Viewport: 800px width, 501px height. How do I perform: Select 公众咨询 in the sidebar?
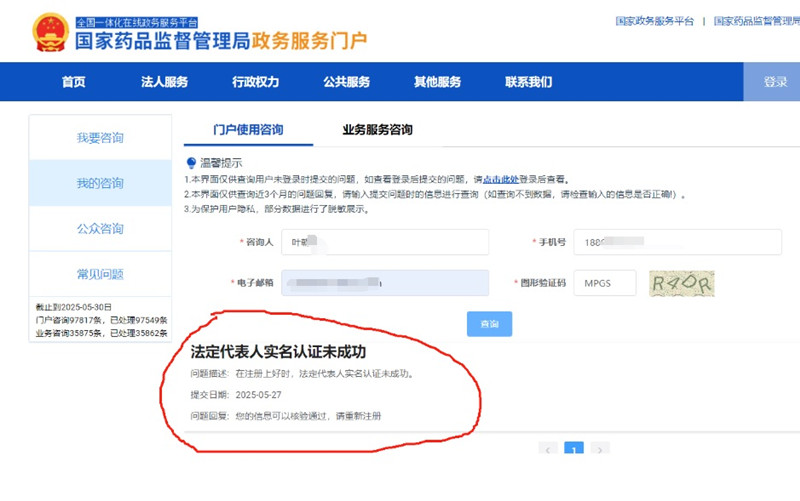(x=100, y=229)
